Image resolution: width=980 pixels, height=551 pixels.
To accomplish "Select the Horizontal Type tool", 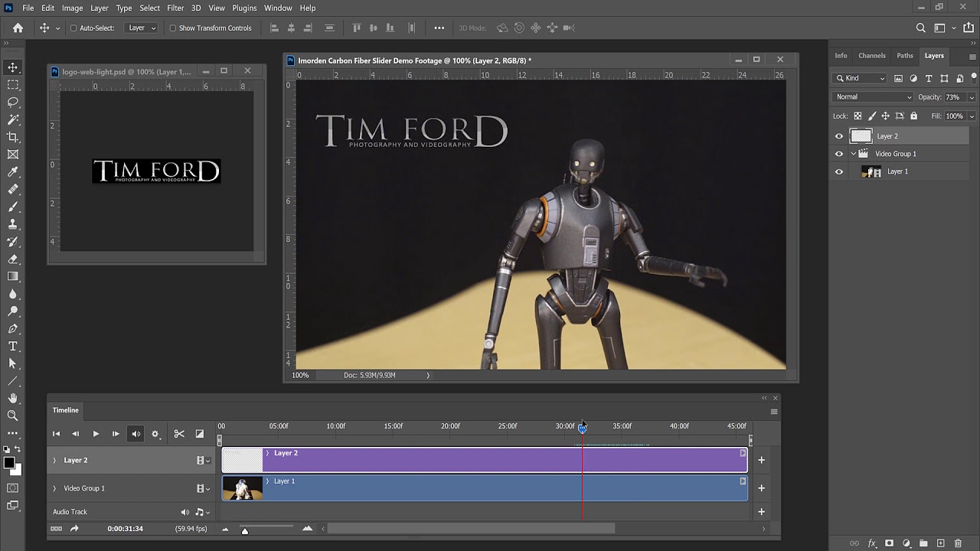I will point(12,346).
